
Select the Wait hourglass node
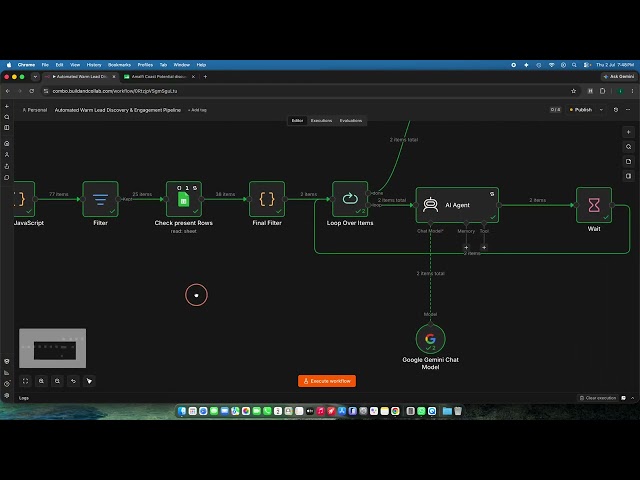594,205
